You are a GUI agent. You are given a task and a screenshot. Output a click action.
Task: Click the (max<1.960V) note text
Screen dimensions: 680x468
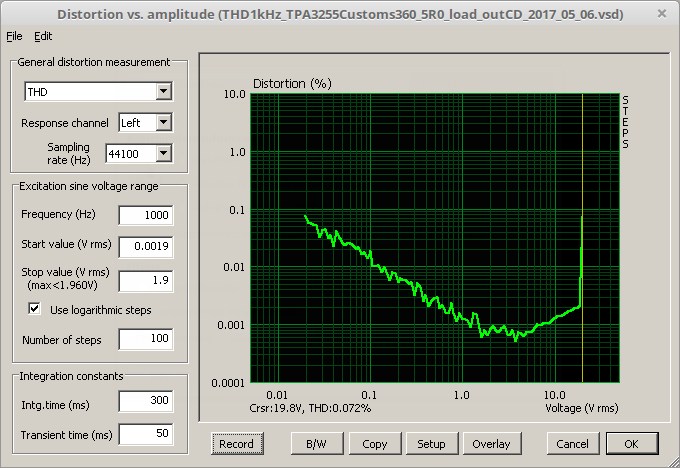(62, 285)
